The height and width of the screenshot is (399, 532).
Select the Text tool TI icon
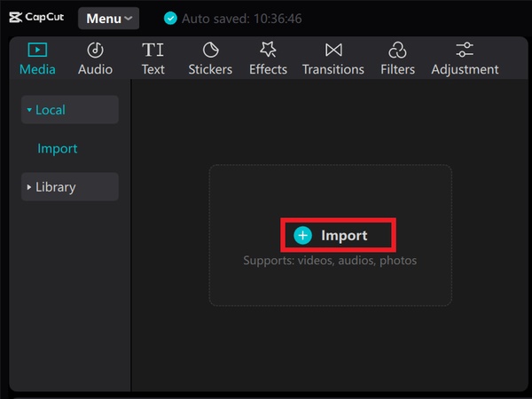click(153, 50)
